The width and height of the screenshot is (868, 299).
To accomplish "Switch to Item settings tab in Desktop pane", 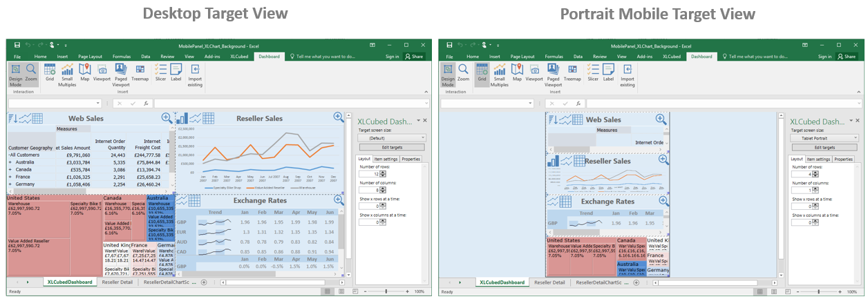I will [386, 159].
